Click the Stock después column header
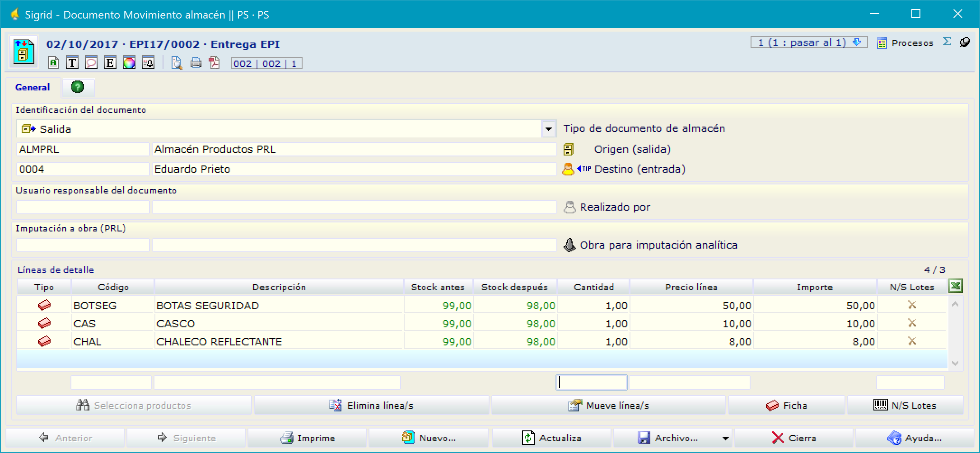 tap(515, 287)
